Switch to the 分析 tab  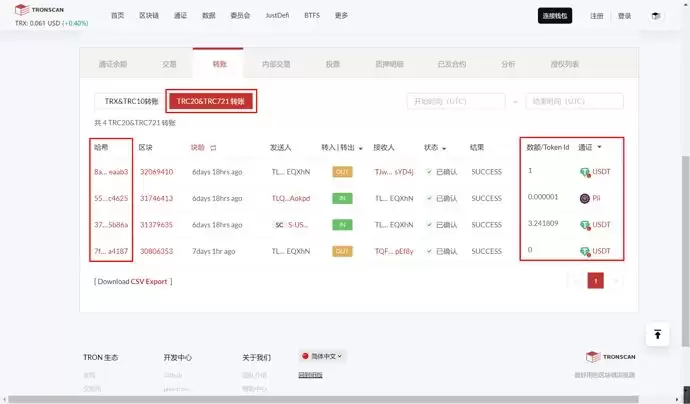508,64
